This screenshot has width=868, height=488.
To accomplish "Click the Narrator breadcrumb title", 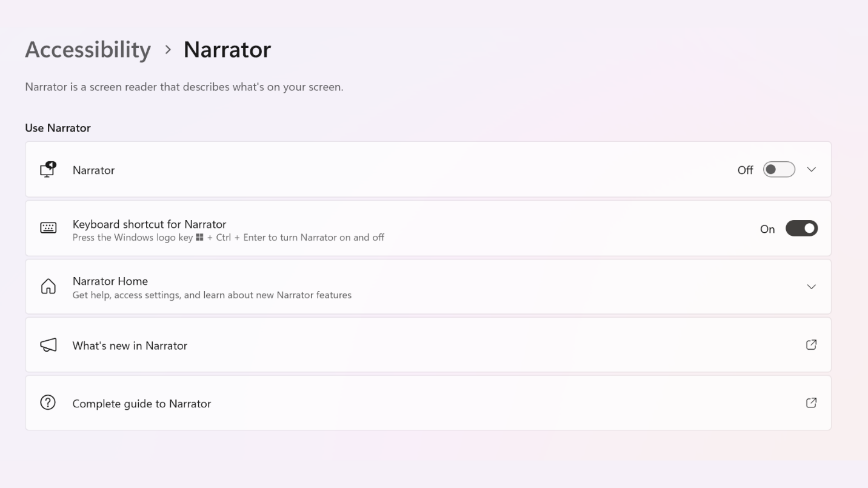I will [227, 50].
